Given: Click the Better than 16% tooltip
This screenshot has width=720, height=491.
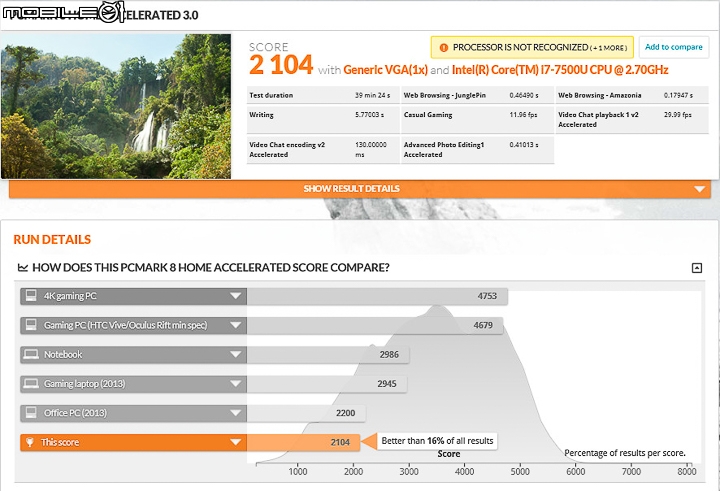Looking at the screenshot, I should coord(437,441).
